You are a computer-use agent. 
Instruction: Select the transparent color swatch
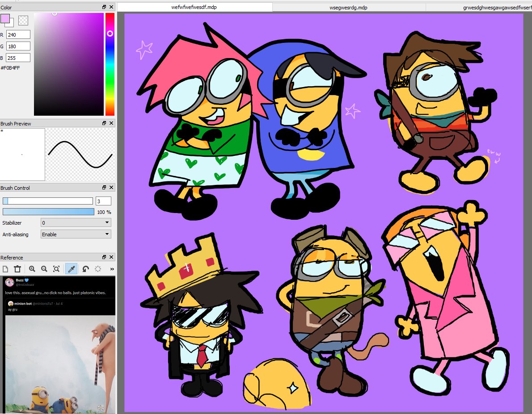pyautogui.click(x=23, y=21)
